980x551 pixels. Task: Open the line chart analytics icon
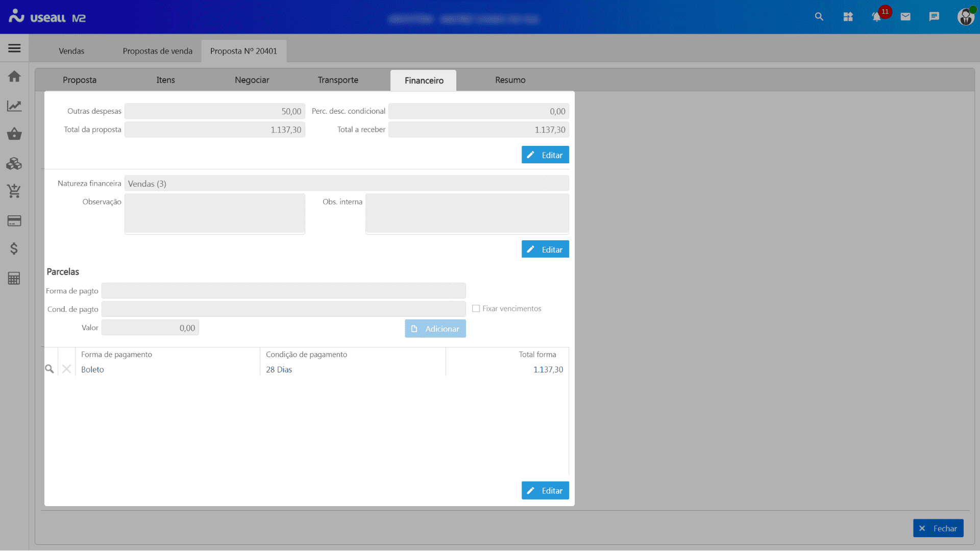(x=14, y=106)
